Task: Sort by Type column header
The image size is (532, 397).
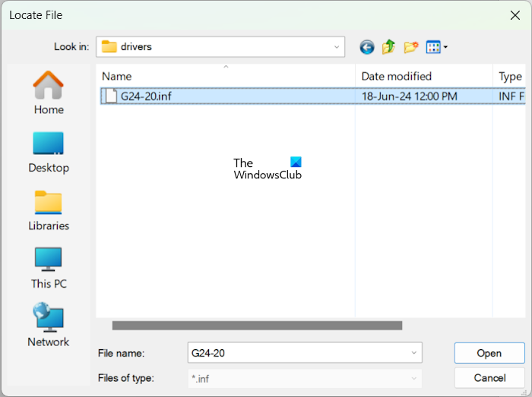Action: (509, 76)
